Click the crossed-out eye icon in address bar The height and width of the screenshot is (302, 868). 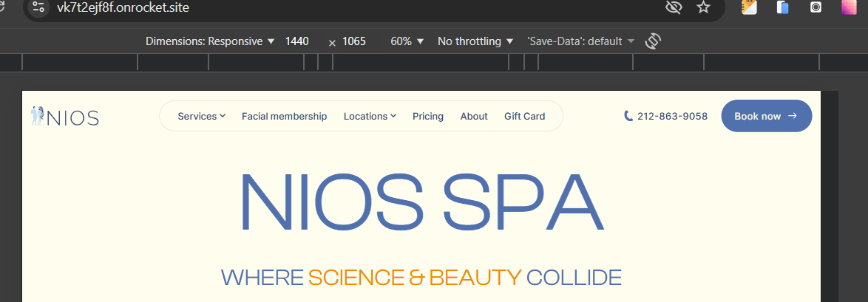[673, 7]
